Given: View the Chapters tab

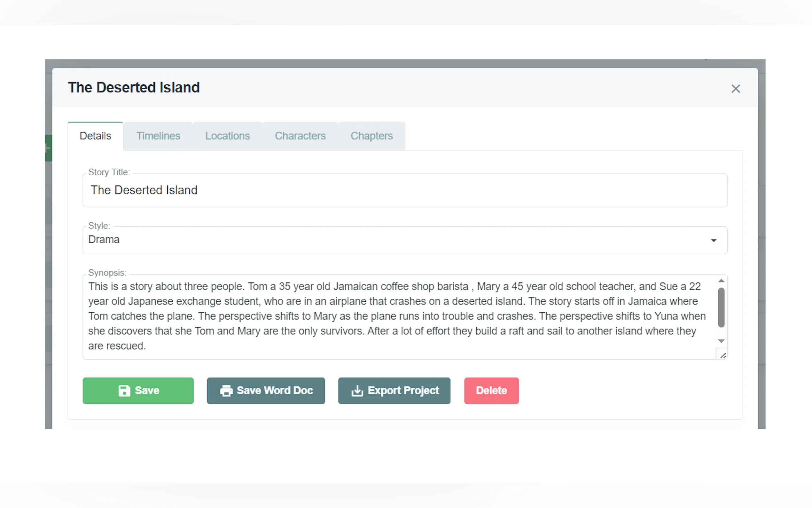Looking at the screenshot, I should point(371,136).
